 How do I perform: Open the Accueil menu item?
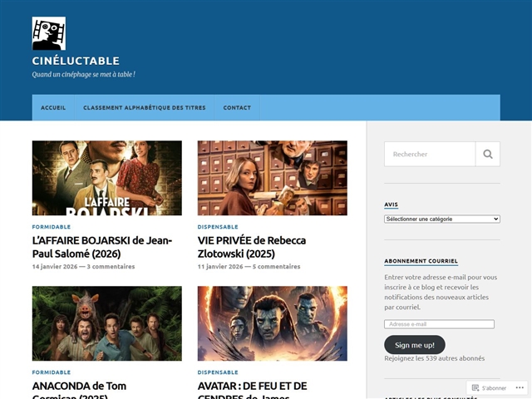point(53,107)
